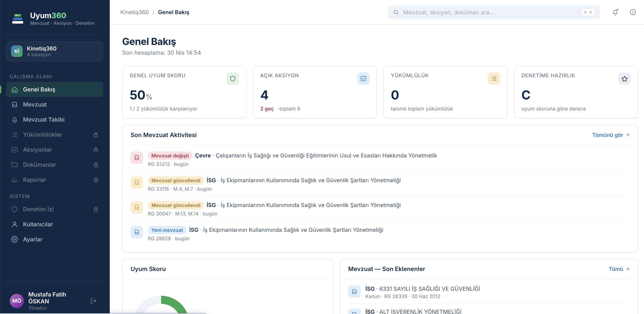Click Mevzuat güncellendi badge on RG 33116 row
The image size is (644, 314).
click(x=176, y=180)
